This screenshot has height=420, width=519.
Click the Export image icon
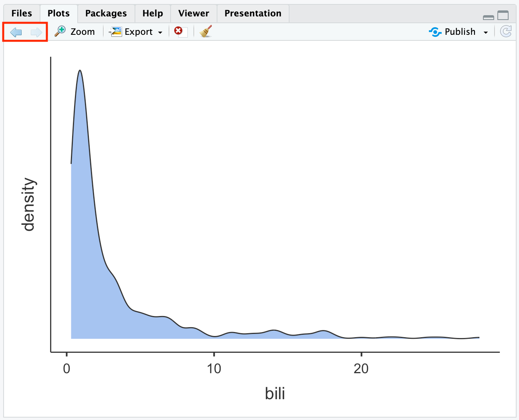click(x=116, y=32)
